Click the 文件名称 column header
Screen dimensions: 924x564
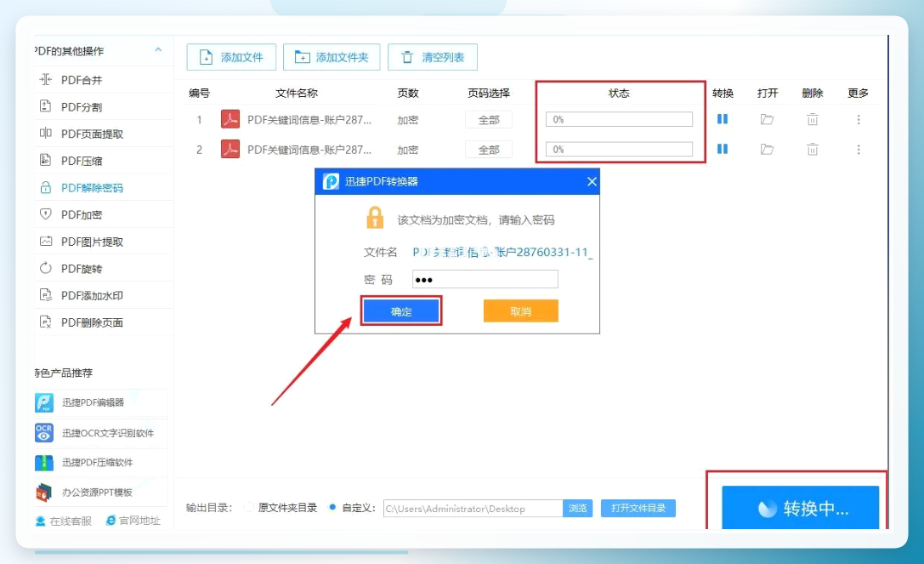point(297,94)
